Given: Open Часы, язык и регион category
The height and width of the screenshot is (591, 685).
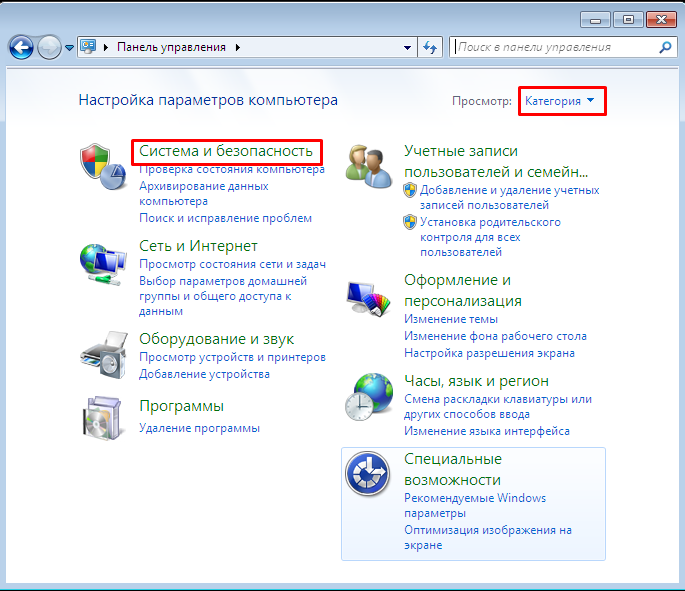Looking at the screenshot, I should click(x=476, y=381).
